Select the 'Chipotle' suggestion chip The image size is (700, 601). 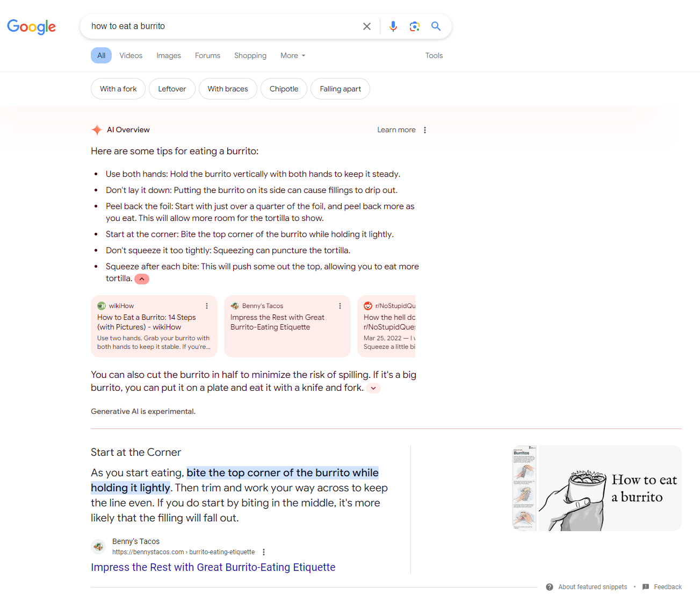click(284, 89)
